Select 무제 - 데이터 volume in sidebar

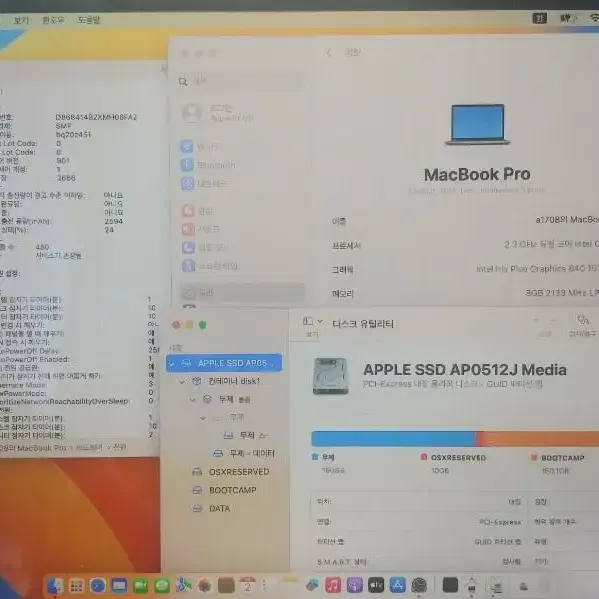(x=243, y=453)
